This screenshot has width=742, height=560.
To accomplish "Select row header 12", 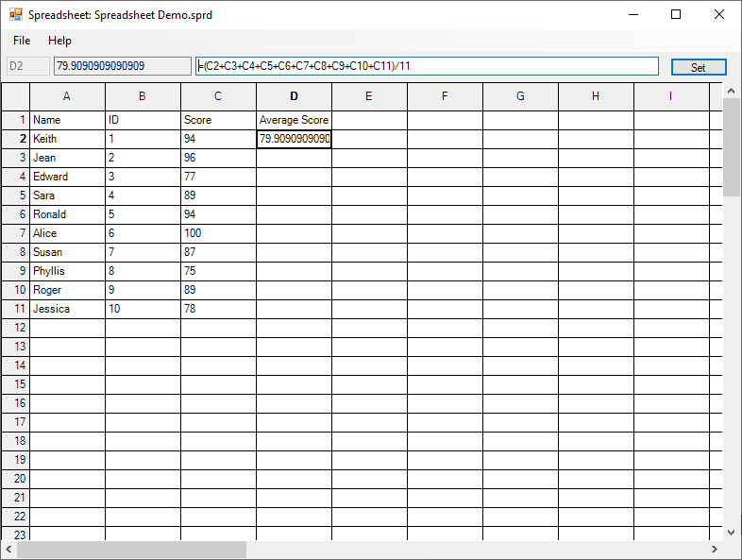I will [x=16, y=328].
